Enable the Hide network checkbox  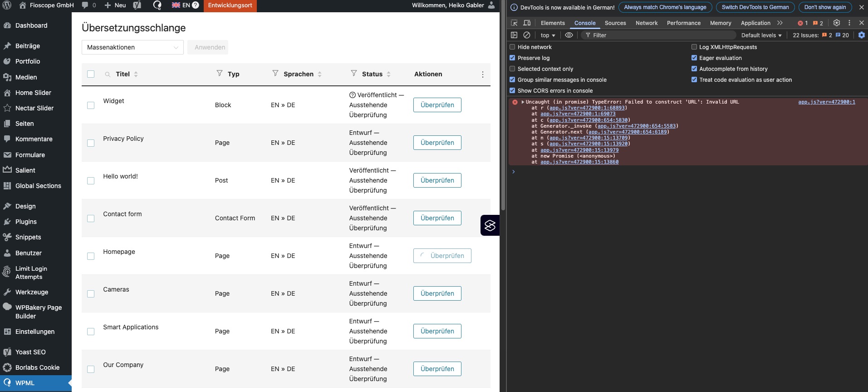click(512, 47)
